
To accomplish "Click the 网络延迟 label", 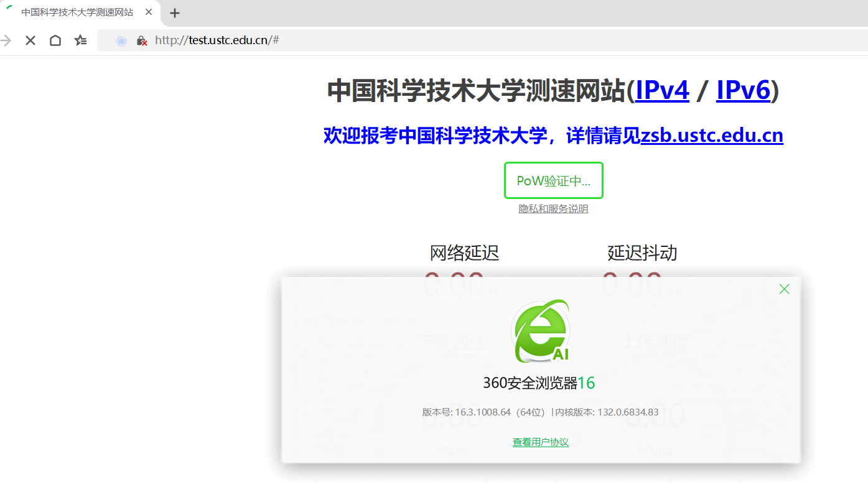I will (464, 253).
